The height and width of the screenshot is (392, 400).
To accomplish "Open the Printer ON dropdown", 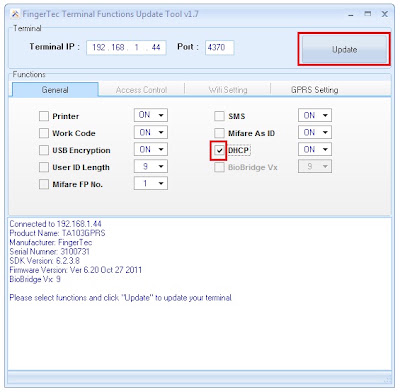I will click(x=151, y=115).
